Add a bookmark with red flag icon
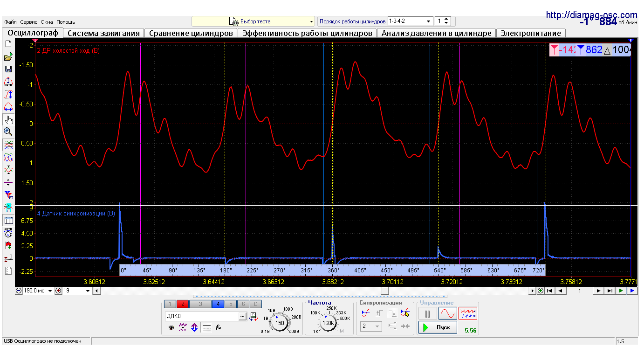This screenshot has height=347, width=644. 8,245
